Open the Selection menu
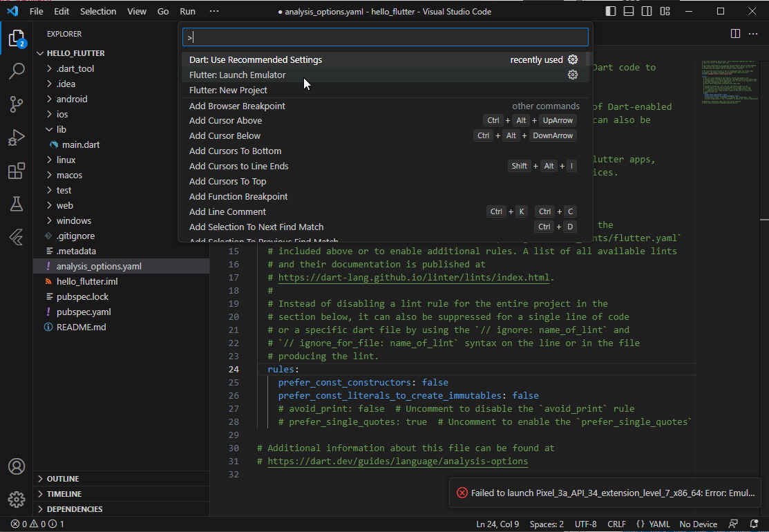769x532 pixels. (98, 11)
